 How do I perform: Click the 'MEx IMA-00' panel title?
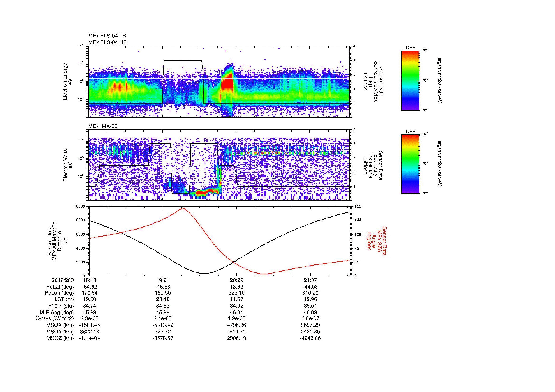[x=103, y=126]
